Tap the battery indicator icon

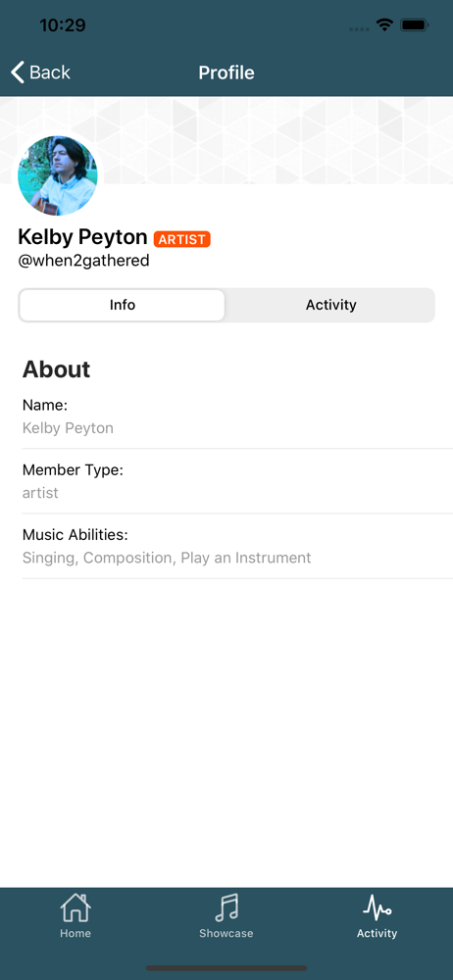[x=414, y=25]
